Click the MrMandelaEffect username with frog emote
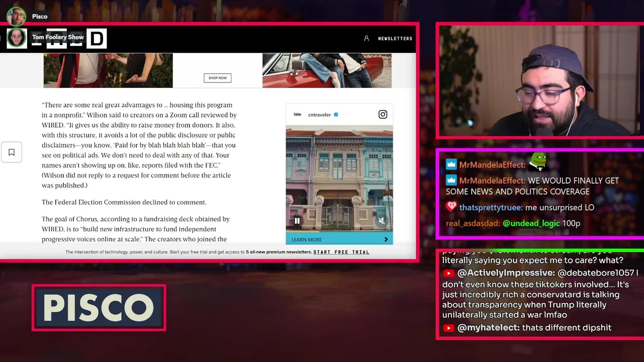The width and height of the screenshot is (644, 362). coord(492,165)
